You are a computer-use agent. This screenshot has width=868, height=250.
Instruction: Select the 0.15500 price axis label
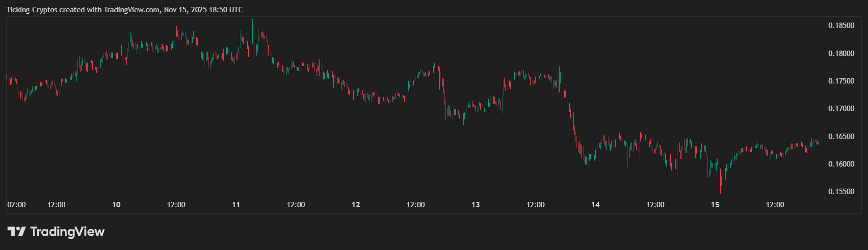point(841,192)
